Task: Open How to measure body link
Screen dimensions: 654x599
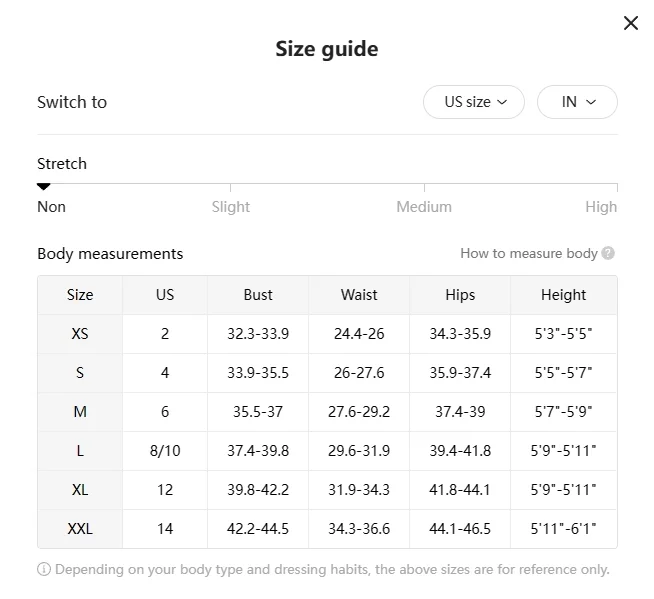Action: [528, 254]
